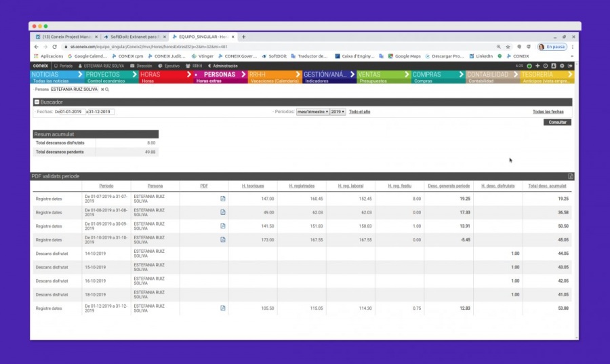This screenshot has width=610, height=364.
Task: Open the PDF icon for the 01-09-2019 period
Action: pos(223,226)
